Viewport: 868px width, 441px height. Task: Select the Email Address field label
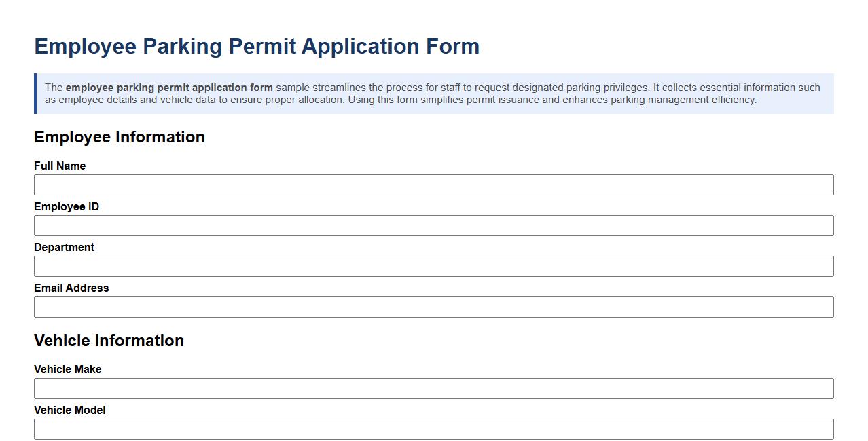coord(71,288)
